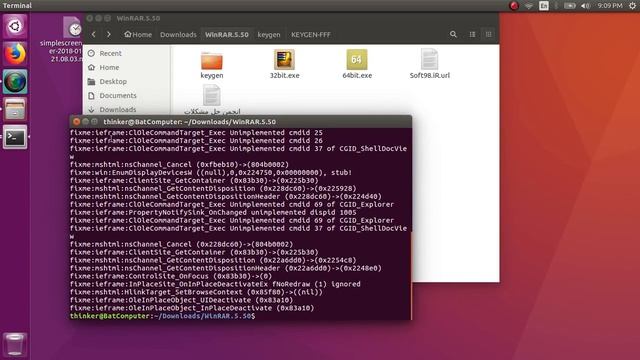This screenshot has height=360, width=640.
Task: Open Files manager from the dock
Action: pos(15,109)
